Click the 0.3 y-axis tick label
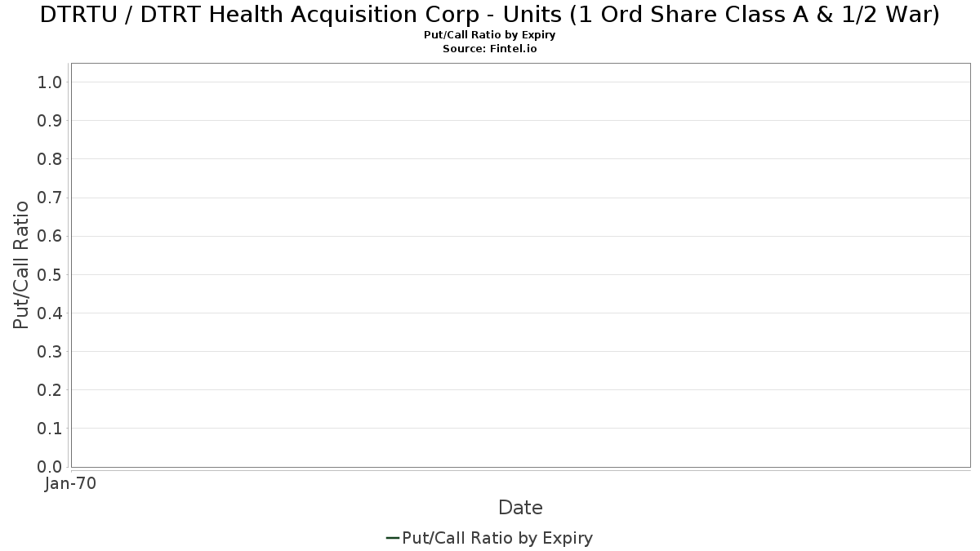The height and width of the screenshot is (551, 980). [50, 352]
